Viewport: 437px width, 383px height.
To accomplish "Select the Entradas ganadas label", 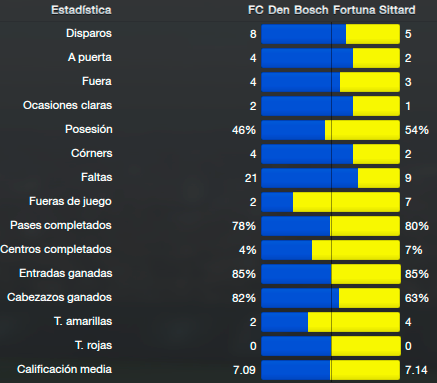I will click(66, 273).
